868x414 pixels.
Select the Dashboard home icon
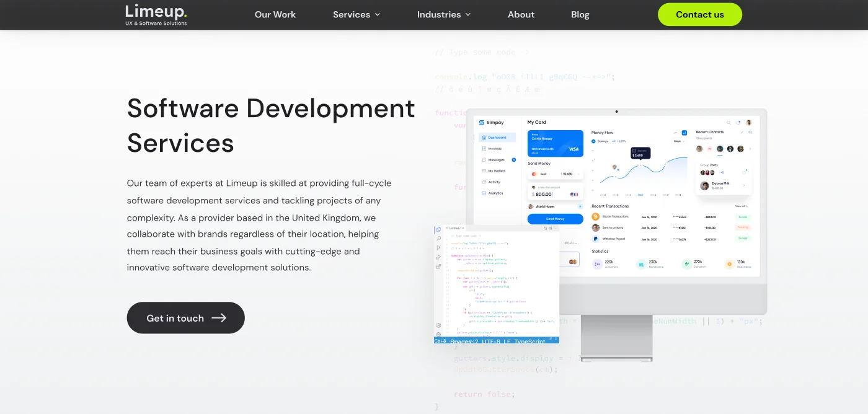coord(484,138)
